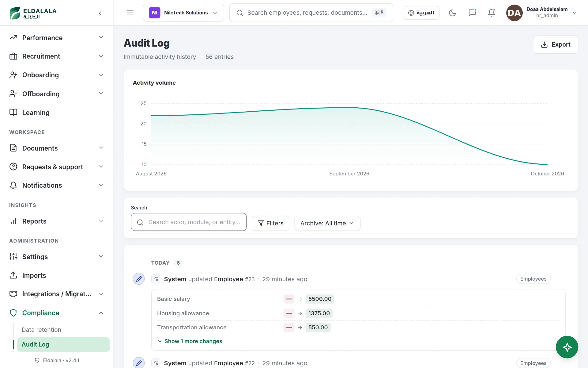The height and width of the screenshot is (368, 588).
Task: Click the System actor icon for Employee #23
Action: point(156,279)
